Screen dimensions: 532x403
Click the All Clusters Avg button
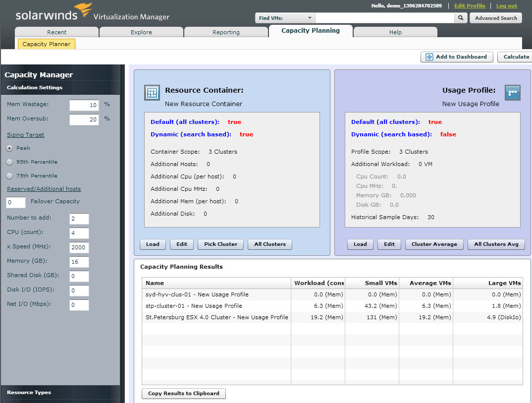[496, 244]
